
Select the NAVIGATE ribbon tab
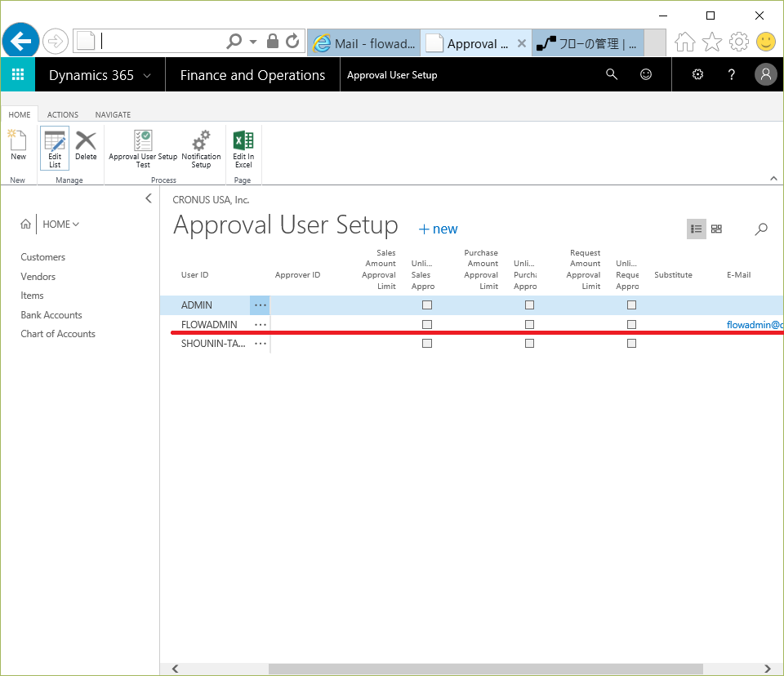(113, 114)
